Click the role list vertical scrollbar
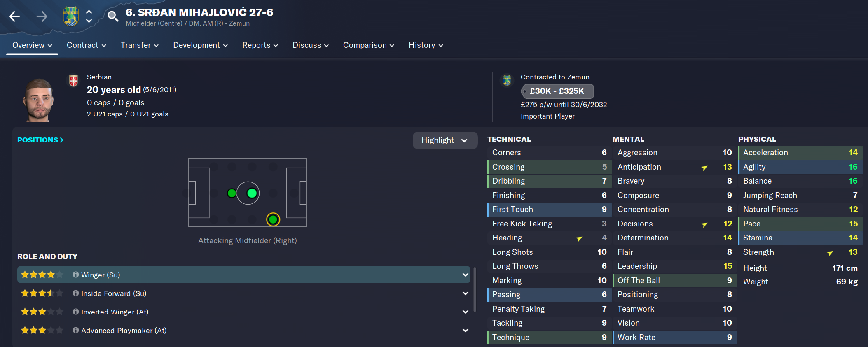This screenshot has width=868, height=347. click(x=475, y=290)
